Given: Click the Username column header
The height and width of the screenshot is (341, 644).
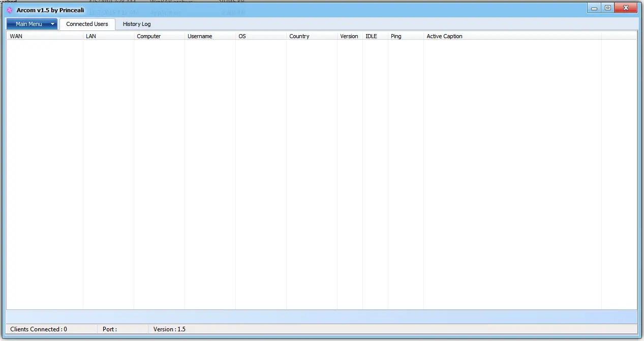Looking at the screenshot, I should click(x=210, y=36).
